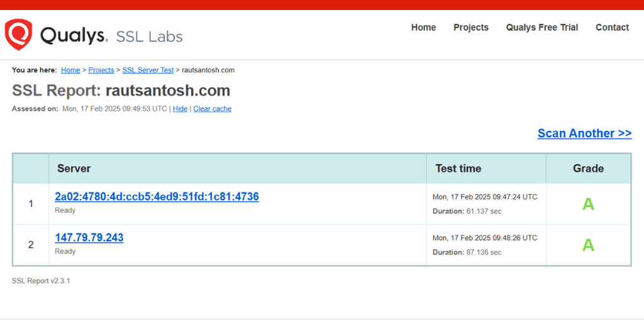The height and width of the screenshot is (322, 644).
Task: Follow the SSL Server Test breadcrumb link
Action: 148,70
